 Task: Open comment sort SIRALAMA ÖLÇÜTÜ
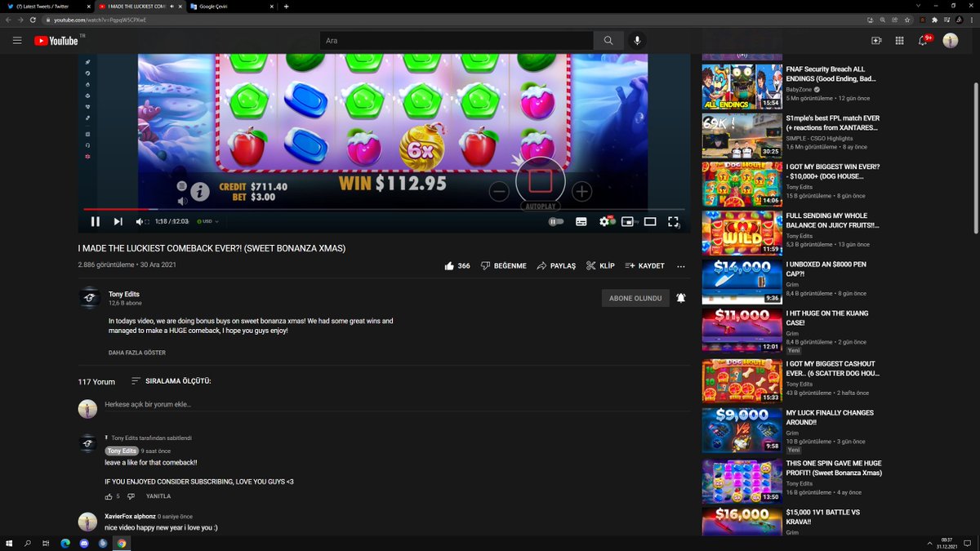(171, 381)
